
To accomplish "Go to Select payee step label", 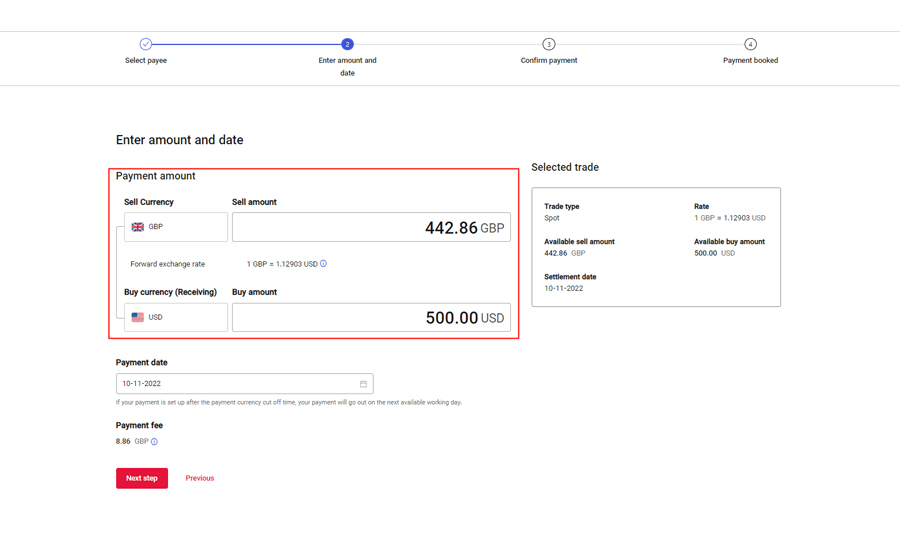I will (x=146, y=61).
